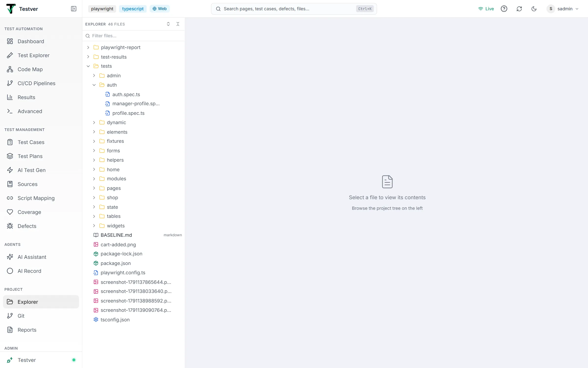Screen dimensions: 588x368
Task: Focus the global search field
Action: pyautogui.click(x=294, y=9)
